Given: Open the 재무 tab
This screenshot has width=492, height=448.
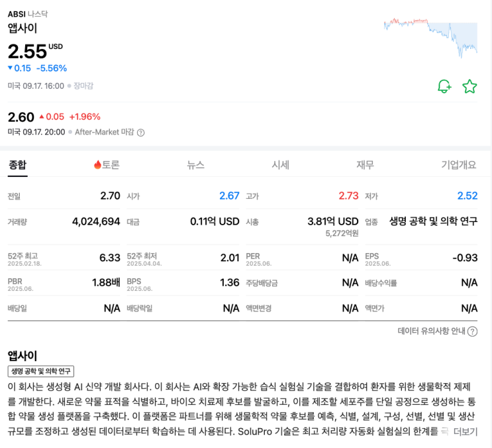Looking at the screenshot, I should [366, 165].
